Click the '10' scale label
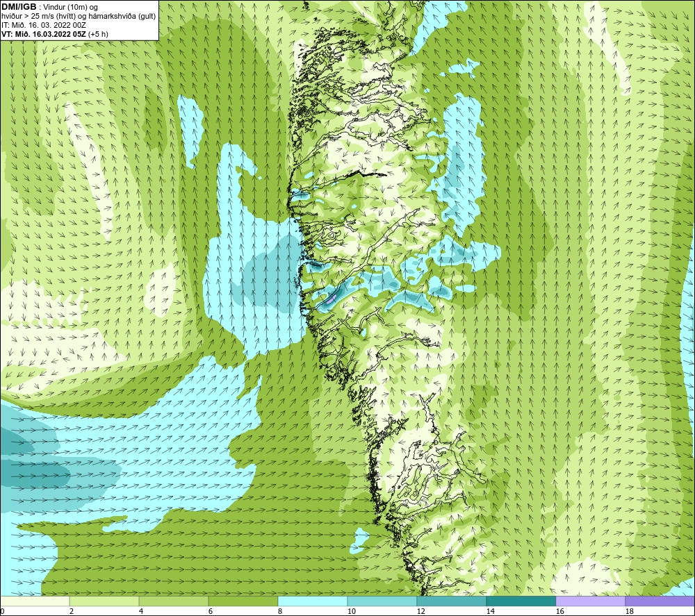695x616 pixels. pyautogui.click(x=352, y=611)
